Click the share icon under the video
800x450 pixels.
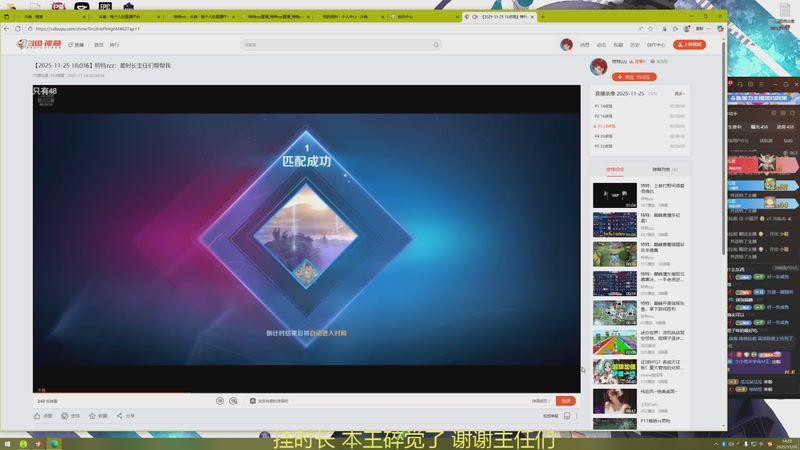coord(119,416)
